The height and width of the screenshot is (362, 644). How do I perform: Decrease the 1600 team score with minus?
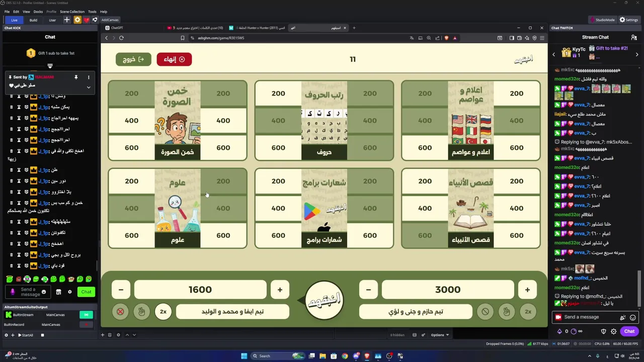pos(121,290)
